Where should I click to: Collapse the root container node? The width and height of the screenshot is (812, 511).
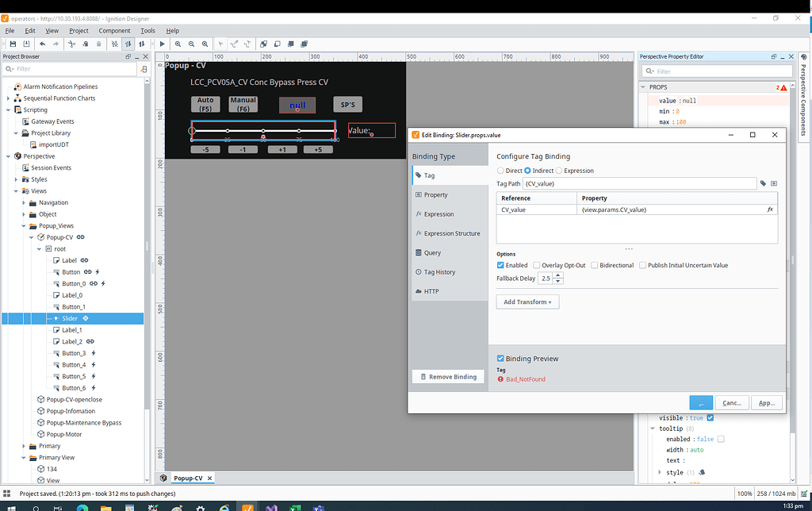tap(39, 249)
